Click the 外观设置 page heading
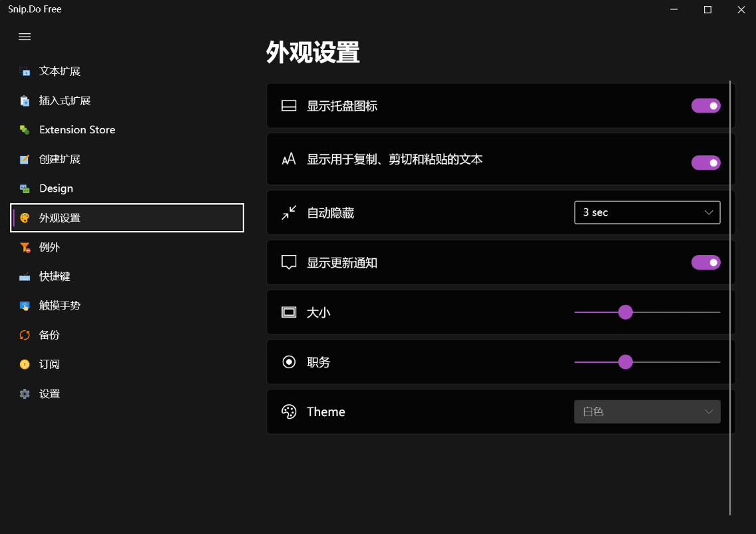756x534 pixels. tap(313, 52)
